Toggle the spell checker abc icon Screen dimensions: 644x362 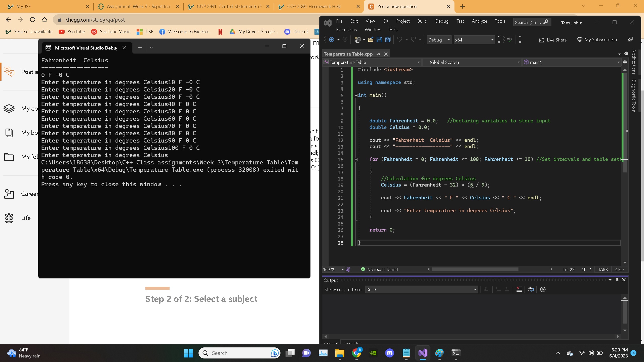(x=510, y=40)
